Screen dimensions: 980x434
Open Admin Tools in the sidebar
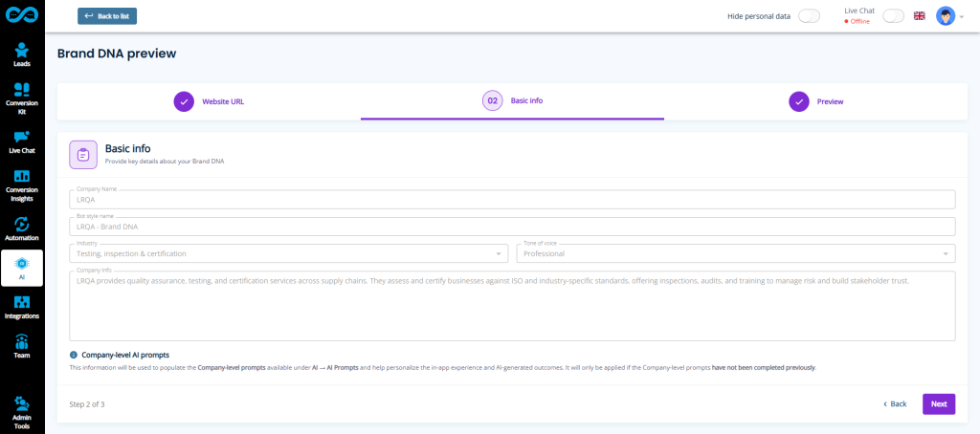pyautogui.click(x=22, y=413)
